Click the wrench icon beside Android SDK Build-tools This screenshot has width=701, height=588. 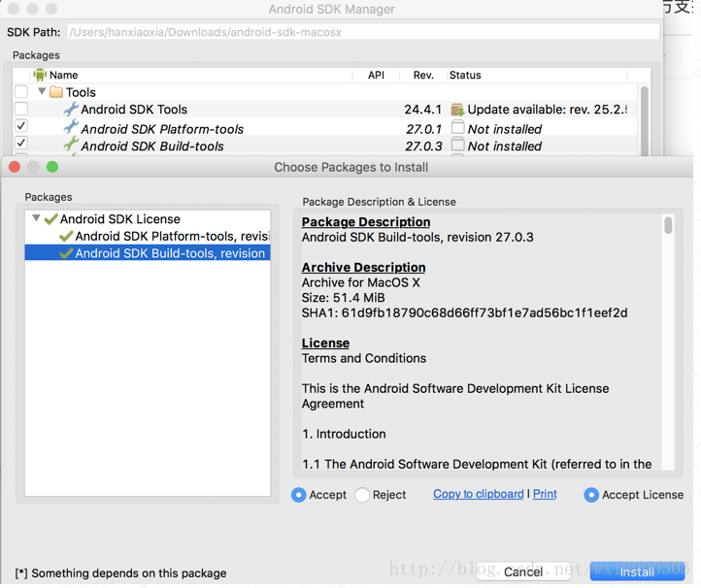click(71, 145)
